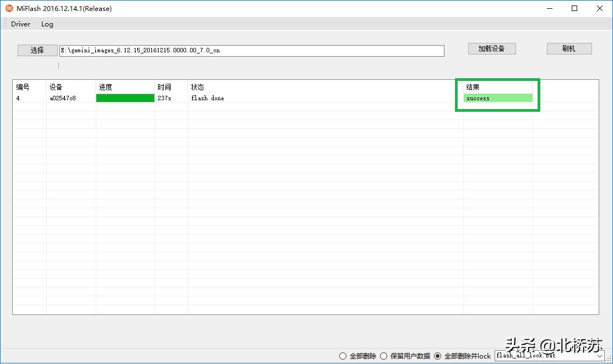
Task: Select the success result cell
Action: 497,97
